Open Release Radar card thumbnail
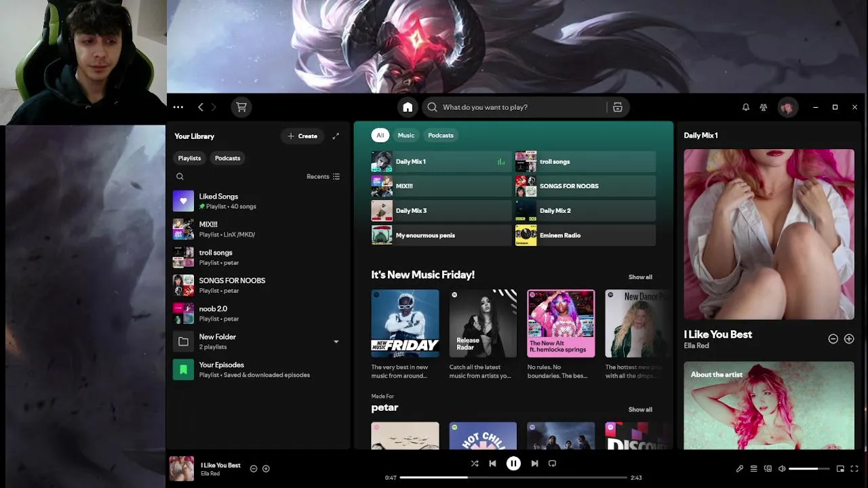868x488 pixels. tap(483, 323)
